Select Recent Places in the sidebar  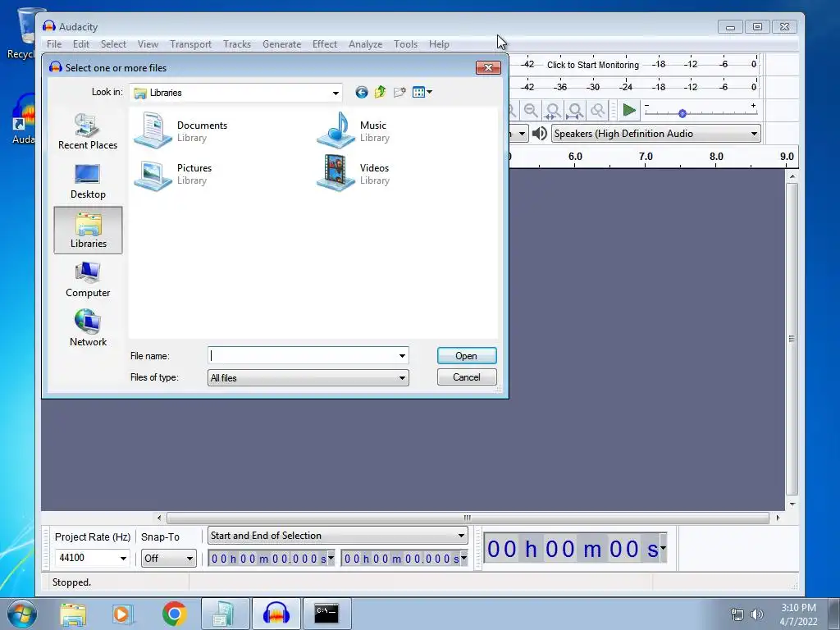[x=88, y=132]
